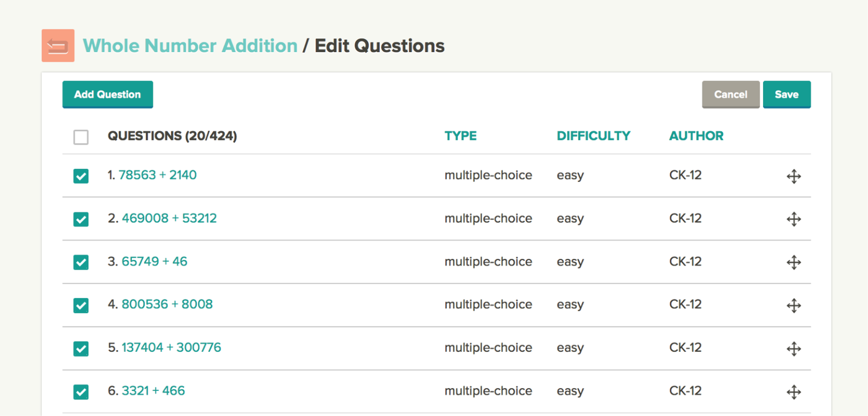Click the orange back arrow icon

58,46
